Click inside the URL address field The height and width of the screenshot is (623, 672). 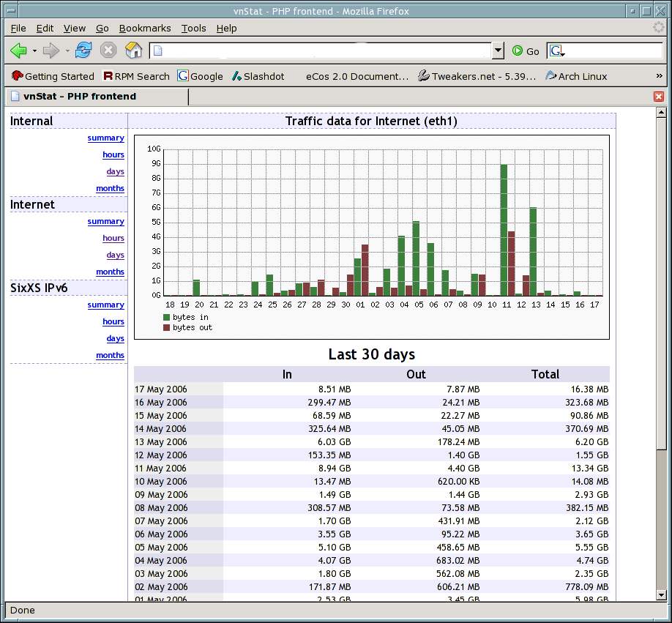pyautogui.click(x=321, y=51)
